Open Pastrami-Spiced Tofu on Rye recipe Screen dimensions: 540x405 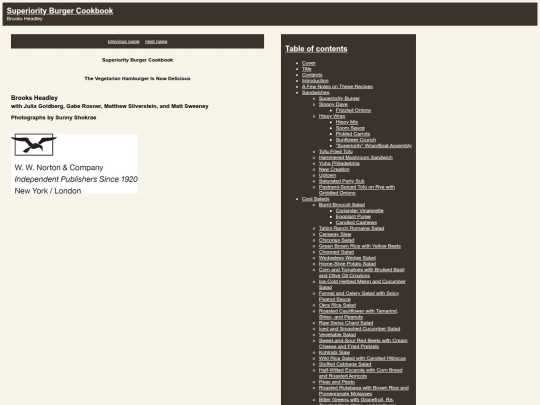[357, 190]
